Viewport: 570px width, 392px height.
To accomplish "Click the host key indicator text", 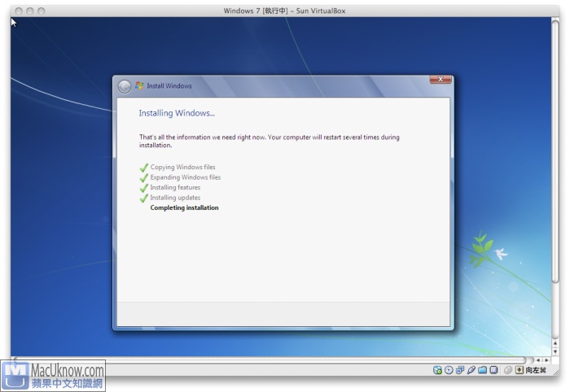I will tap(536, 370).
